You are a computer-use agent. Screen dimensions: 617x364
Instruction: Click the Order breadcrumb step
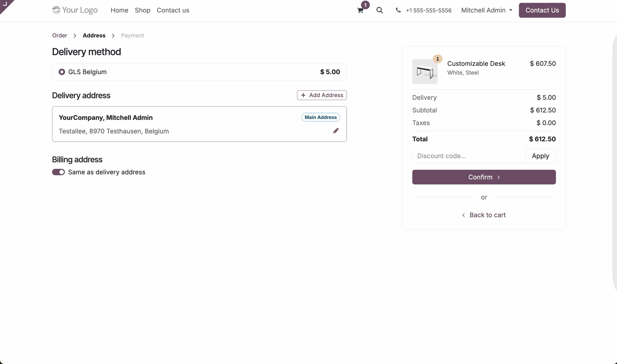[x=59, y=36]
